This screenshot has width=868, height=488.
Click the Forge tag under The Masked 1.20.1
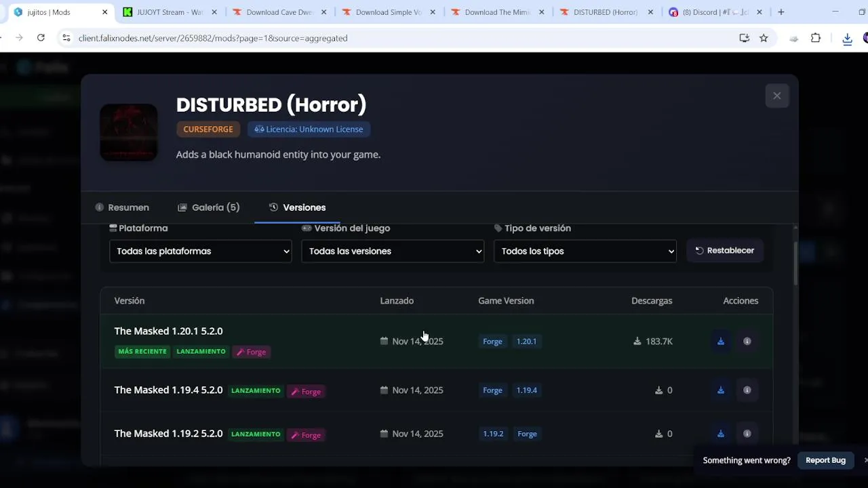click(x=252, y=352)
